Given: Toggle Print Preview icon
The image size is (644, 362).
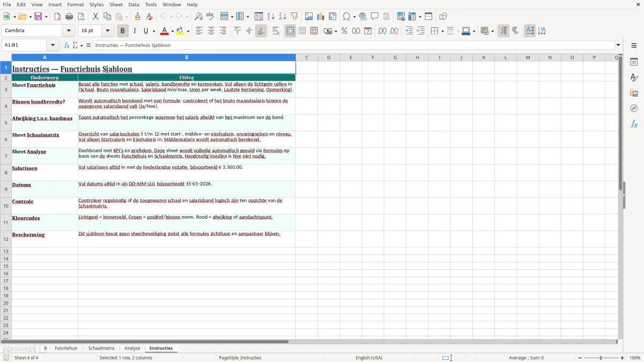Looking at the screenshot, I should (x=81, y=17).
